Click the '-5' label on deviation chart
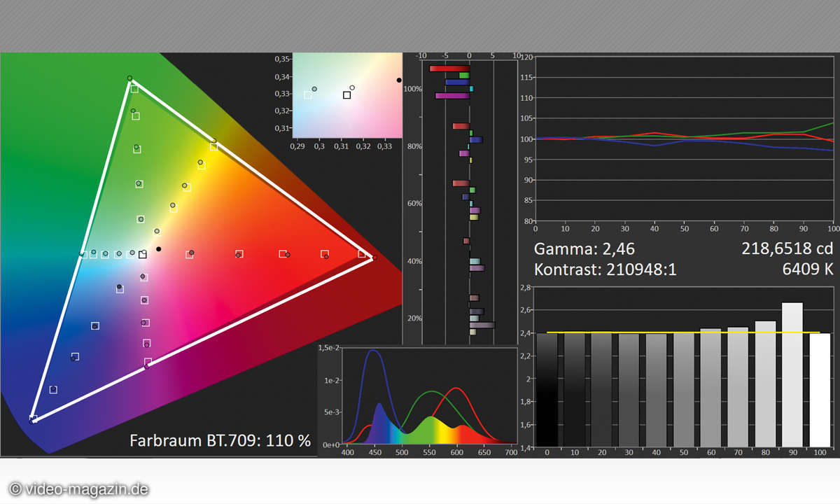The width and height of the screenshot is (840, 504). point(445,57)
